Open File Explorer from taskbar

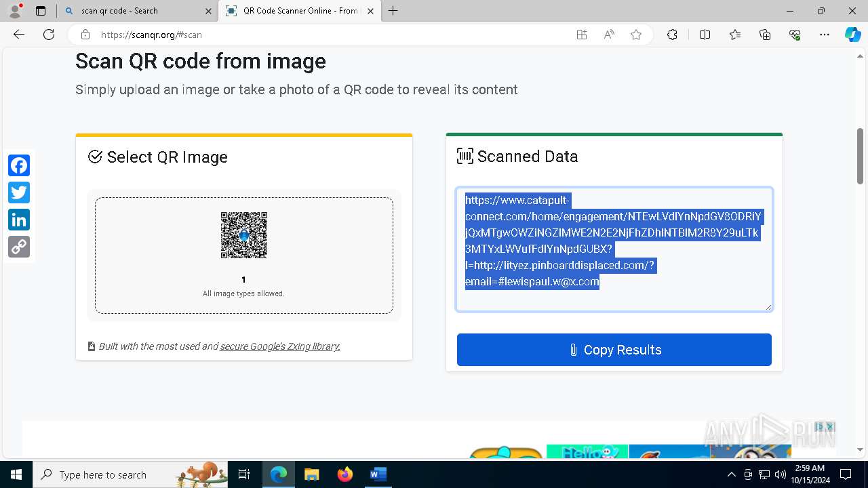point(312,474)
